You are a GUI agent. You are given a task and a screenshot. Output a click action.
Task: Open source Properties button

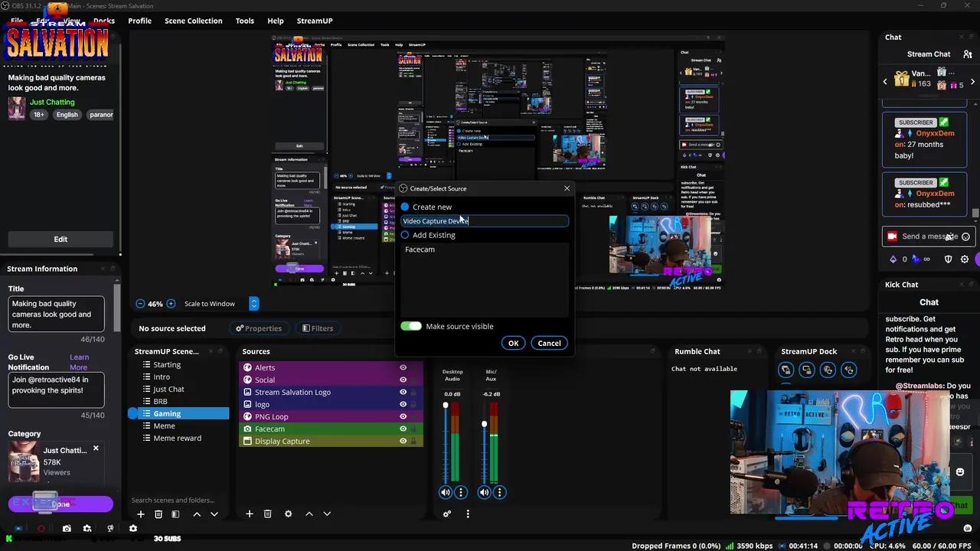point(259,328)
